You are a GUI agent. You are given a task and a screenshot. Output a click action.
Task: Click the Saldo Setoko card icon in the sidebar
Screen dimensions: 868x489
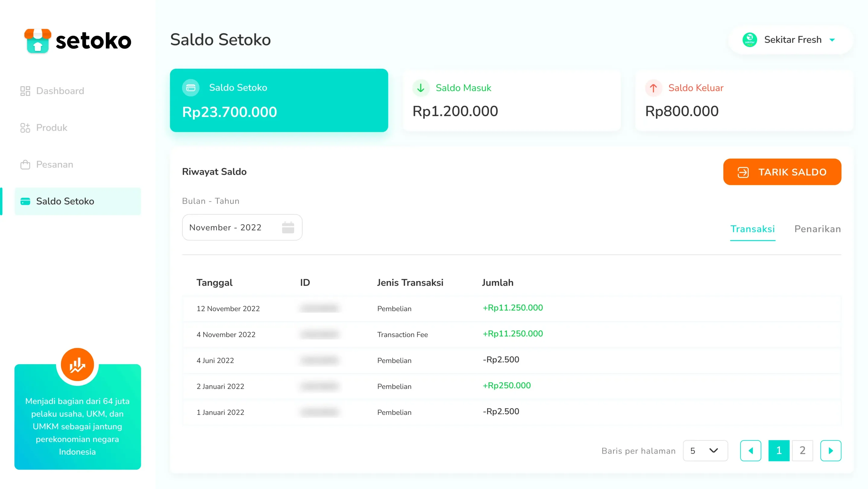tap(25, 201)
